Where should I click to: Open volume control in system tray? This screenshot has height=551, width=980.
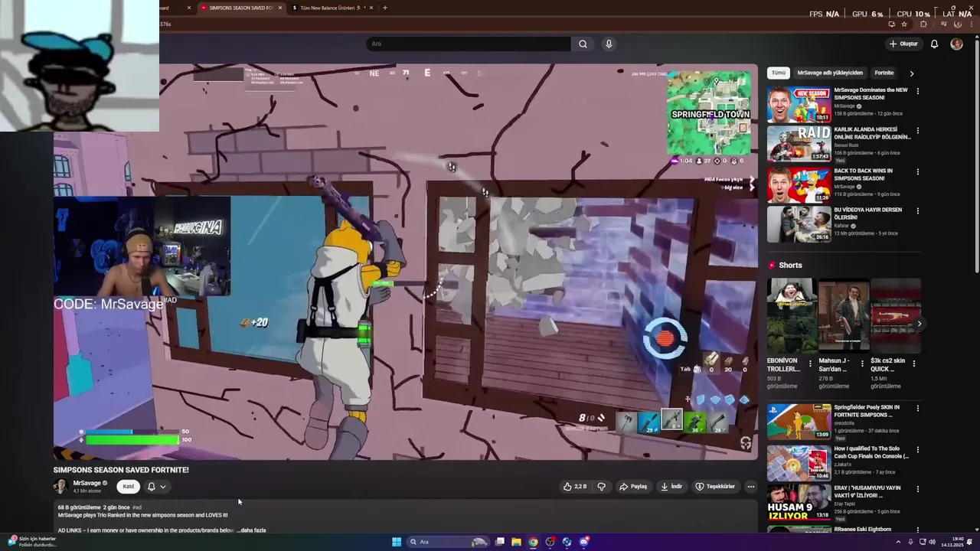[x=932, y=542]
